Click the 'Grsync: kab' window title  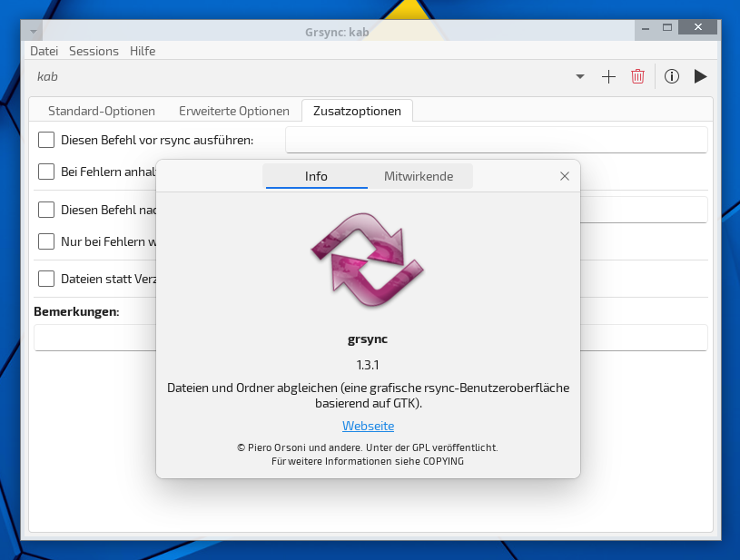click(x=337, y=32)
